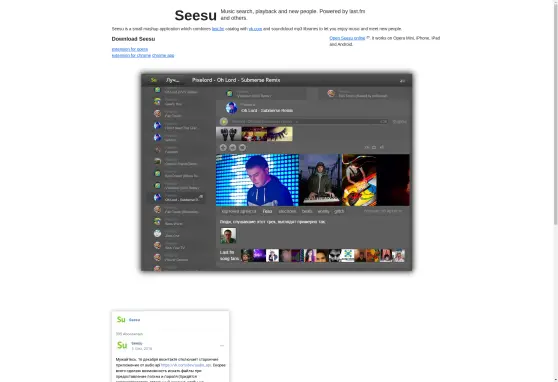Open the three-dots menu on the Seesu post
The image size is (558, 382).
point(222,346)
